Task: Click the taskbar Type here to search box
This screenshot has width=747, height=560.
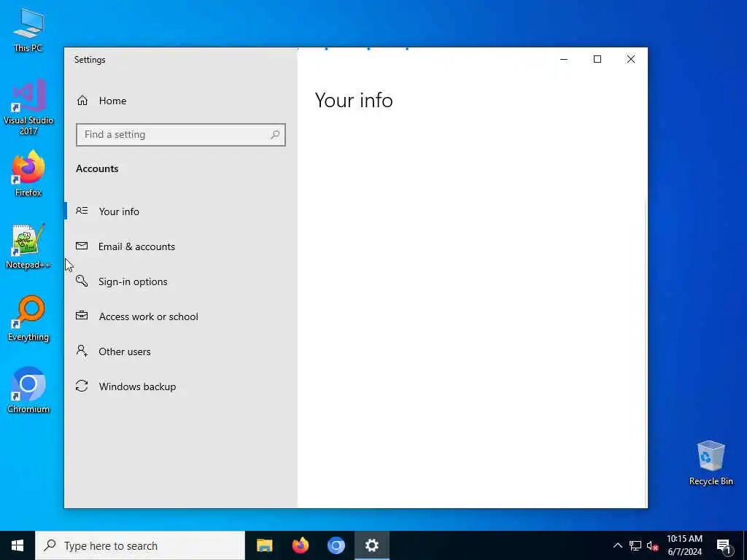Action: (140, 545)
